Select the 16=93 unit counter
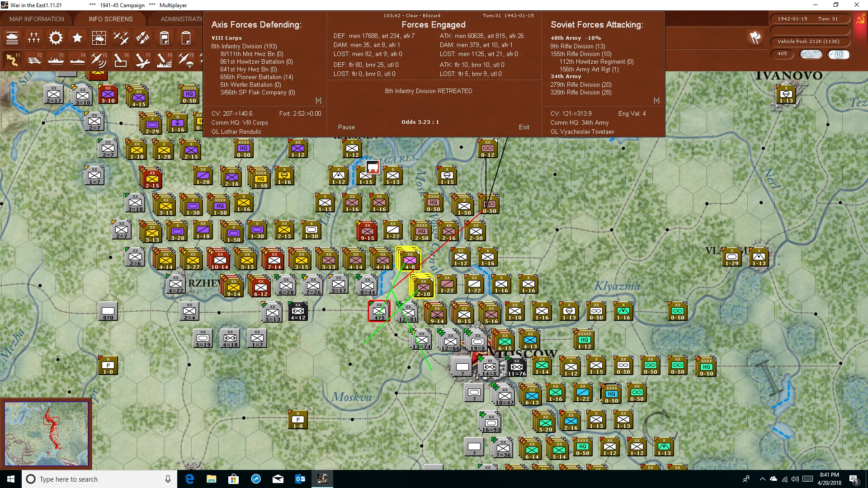Screen dimensions: 868x488 pos(491,422)
